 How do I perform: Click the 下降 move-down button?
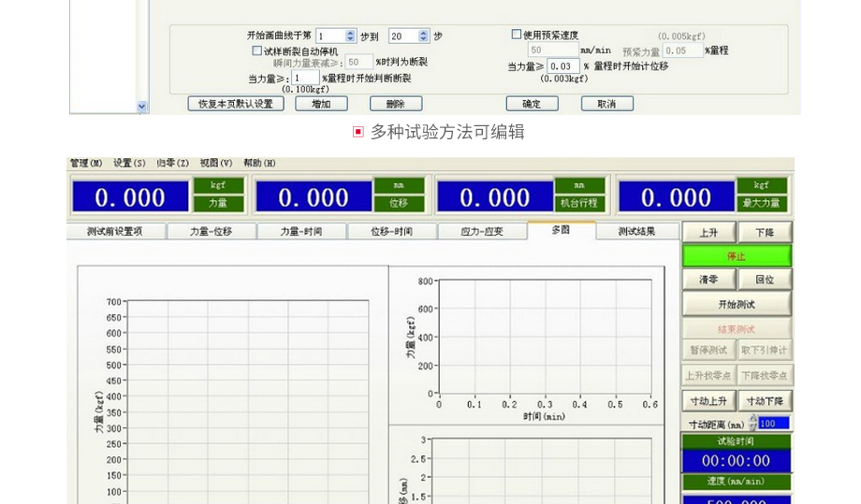tap(764, 232)
